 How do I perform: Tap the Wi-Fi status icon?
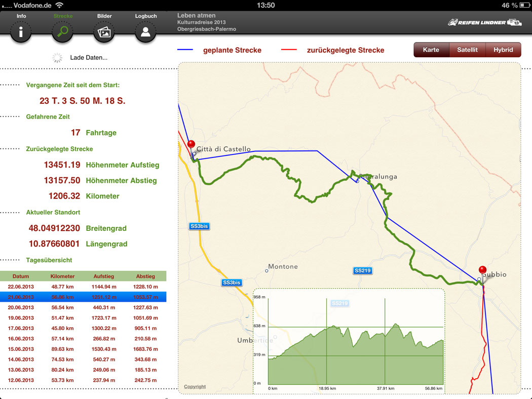point(59,5)
